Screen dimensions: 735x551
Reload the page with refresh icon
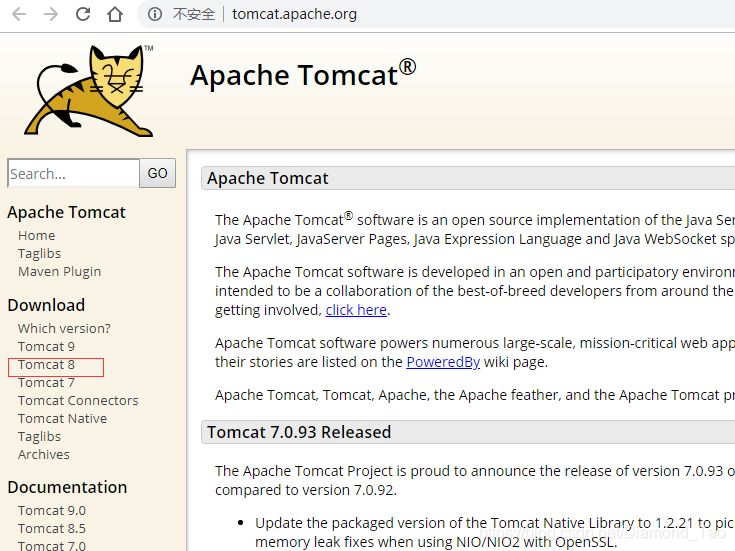pos(83,14)
